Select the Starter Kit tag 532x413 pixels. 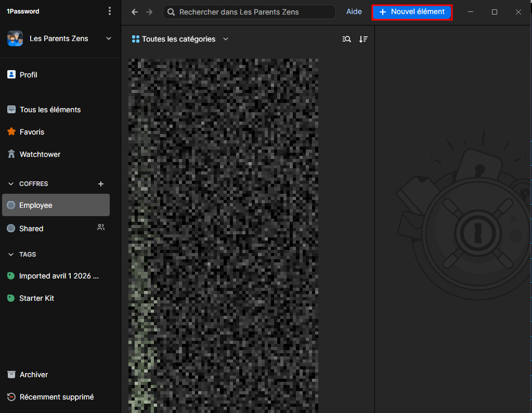36,298
